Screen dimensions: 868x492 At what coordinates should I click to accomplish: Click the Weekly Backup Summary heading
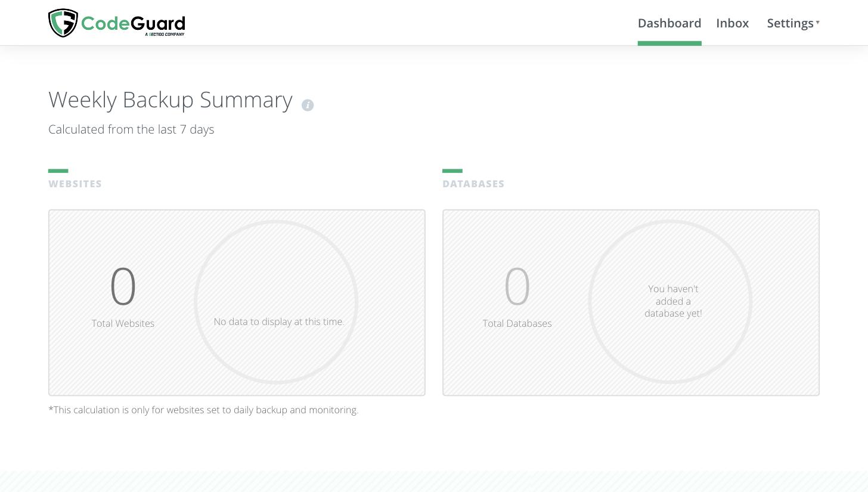(170, 100)
